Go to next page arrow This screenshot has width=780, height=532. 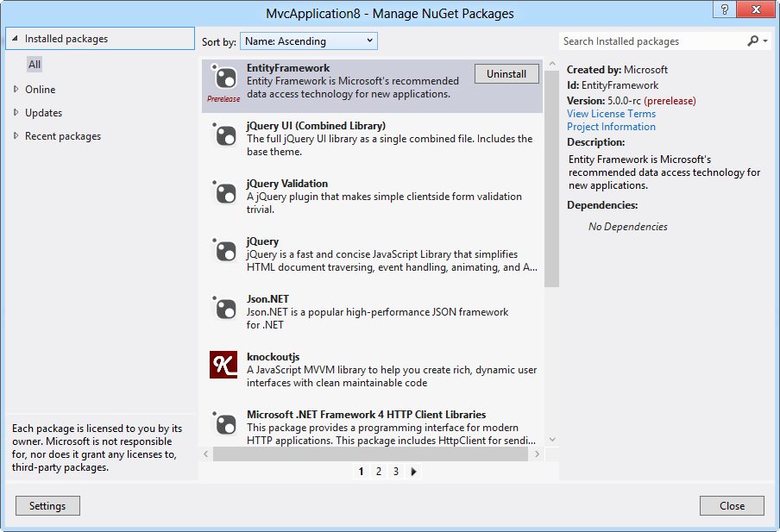coord(413,472)
